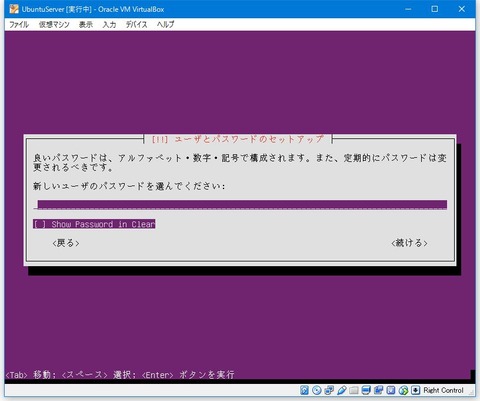Click the network adapters status icon
Image resolution: width=480 pixels, height=401 pixels.
tap(329, 390)
